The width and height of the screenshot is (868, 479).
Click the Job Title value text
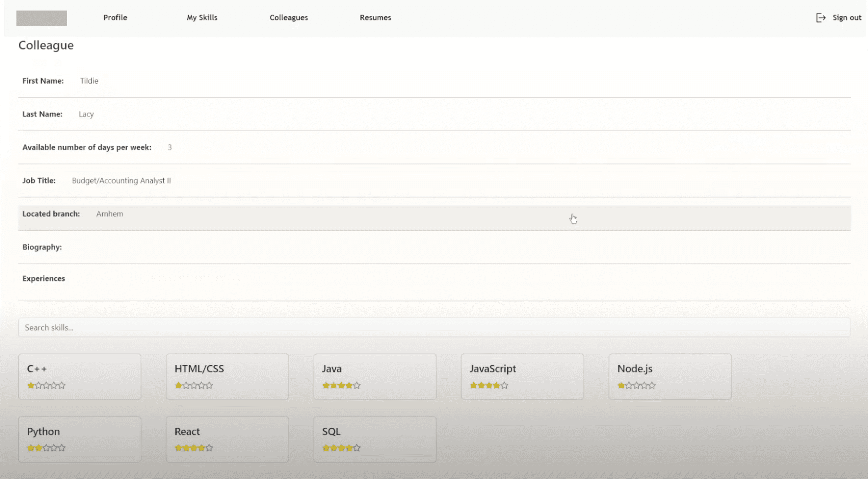(x=121, y=181)
